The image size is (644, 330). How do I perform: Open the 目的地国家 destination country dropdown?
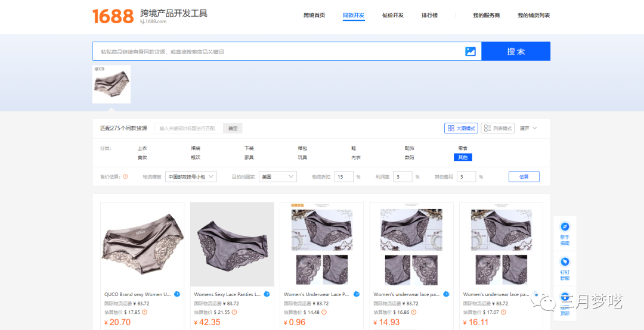coord(277,177)
